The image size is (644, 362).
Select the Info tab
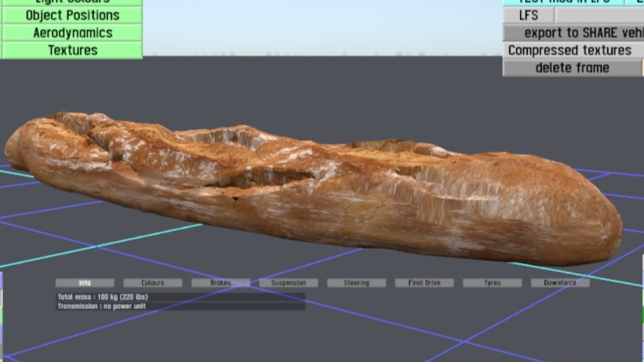click(85, 283)
